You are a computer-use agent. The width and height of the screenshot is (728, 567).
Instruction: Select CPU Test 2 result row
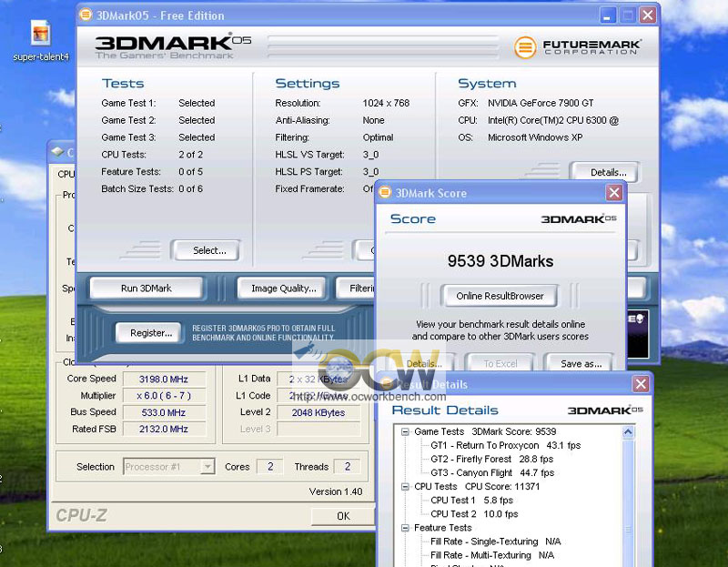tap(474, 514)
